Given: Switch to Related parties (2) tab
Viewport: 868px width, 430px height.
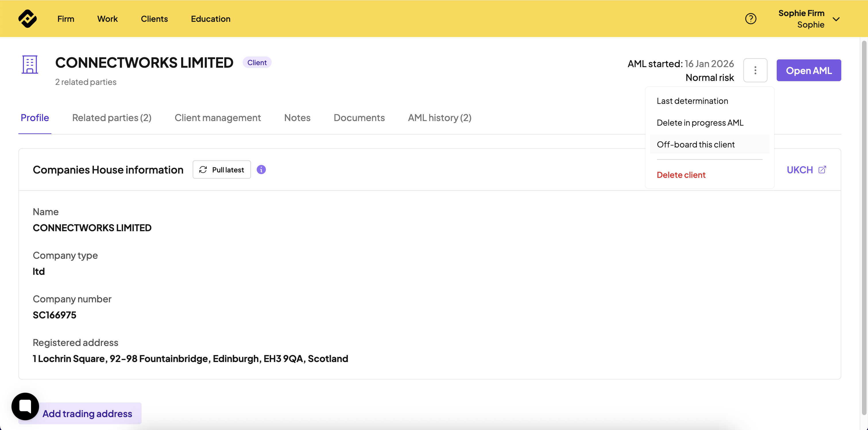Looking at the screenshot, I should tap(111, 118).
